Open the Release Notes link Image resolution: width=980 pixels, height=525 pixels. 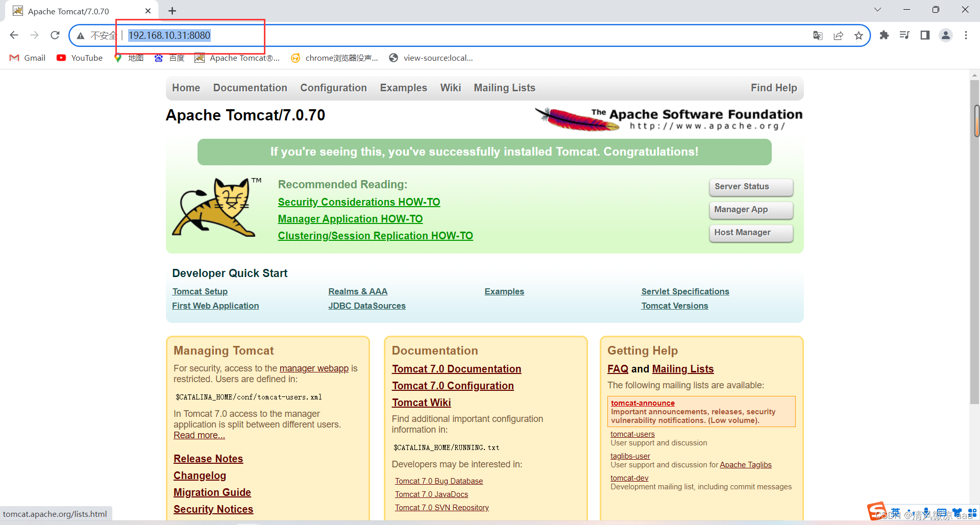208,459
